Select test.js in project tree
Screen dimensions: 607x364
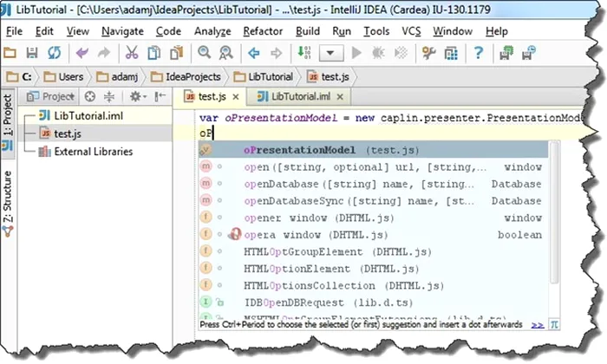point(61,133)
